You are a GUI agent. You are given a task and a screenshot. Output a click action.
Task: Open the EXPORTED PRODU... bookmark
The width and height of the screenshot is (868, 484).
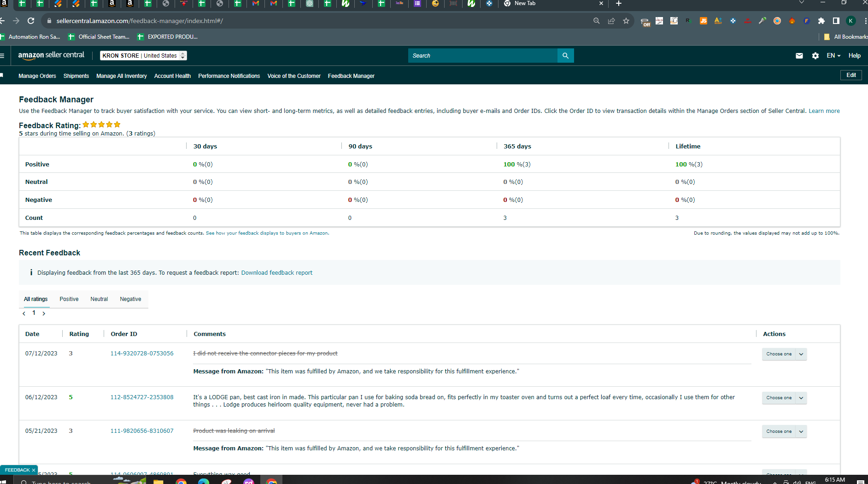pos(168,37)
